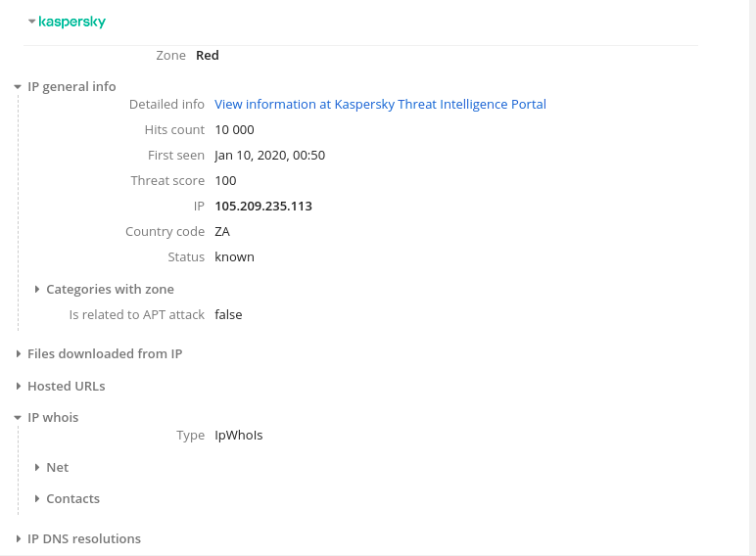Click the Country code value ZA
The width and height of the screenshot is (756, 556).
click(222, 231)
